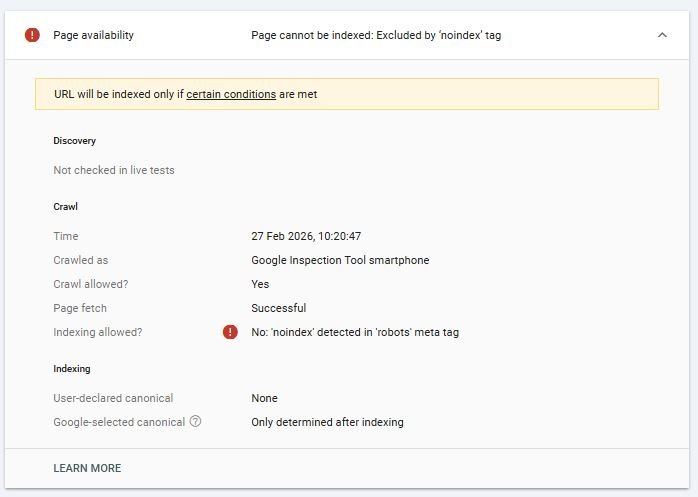The image size is (698, 497).
Task: Select the Discovery section heading
Action: (x=74, y=141)
